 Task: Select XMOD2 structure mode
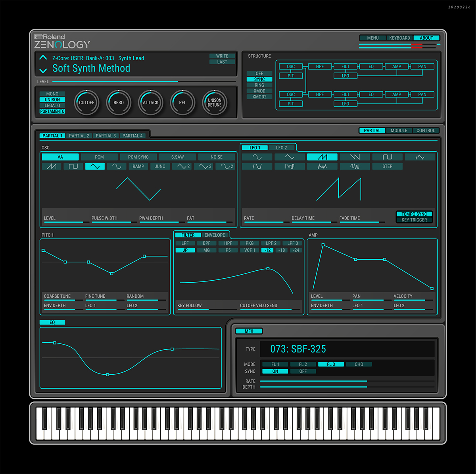259,96
